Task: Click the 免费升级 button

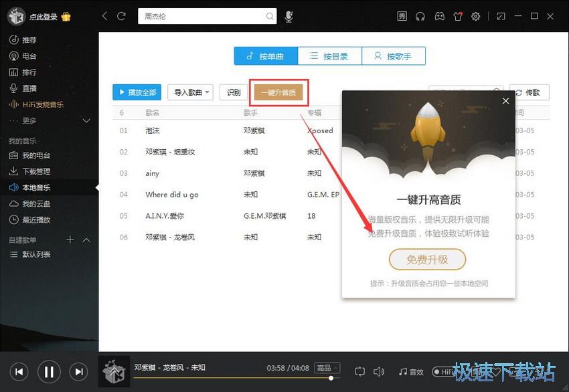Action: (427, 260)
